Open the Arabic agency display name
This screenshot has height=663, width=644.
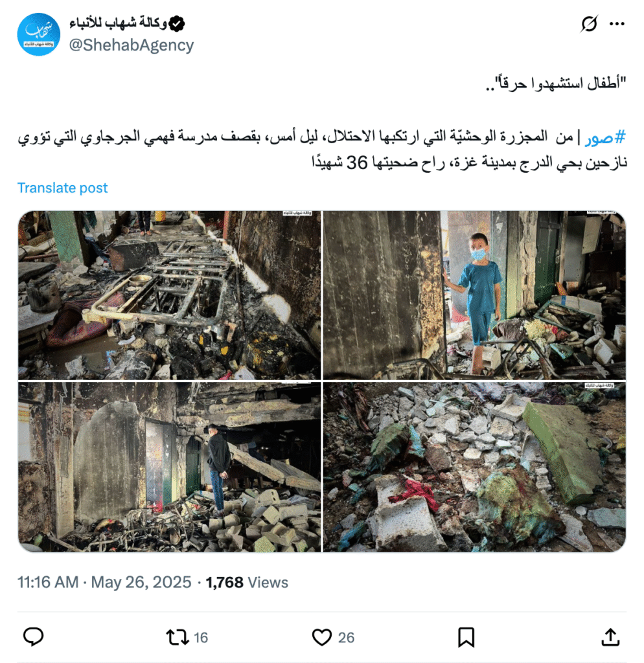[x=119, y=23]
